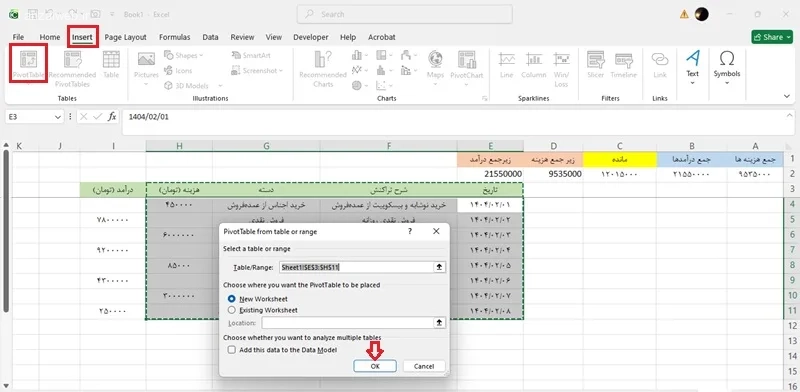Click the Search box in title bar
Viewport: 800px width, 392px height.
pyautogui.click(x=405, y=14)
